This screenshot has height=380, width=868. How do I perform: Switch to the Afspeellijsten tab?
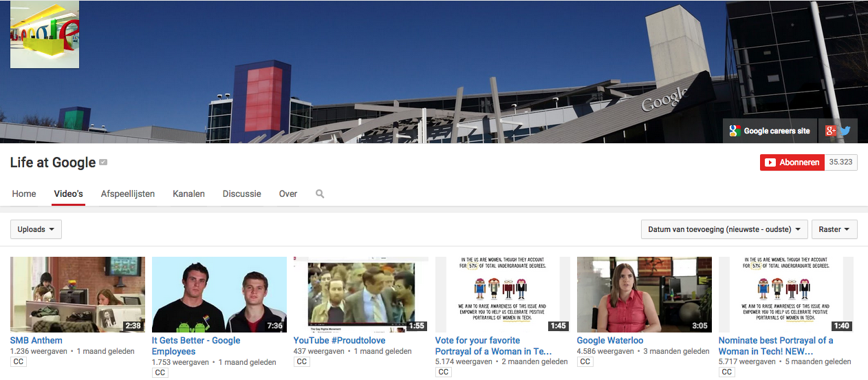[128, 194]
